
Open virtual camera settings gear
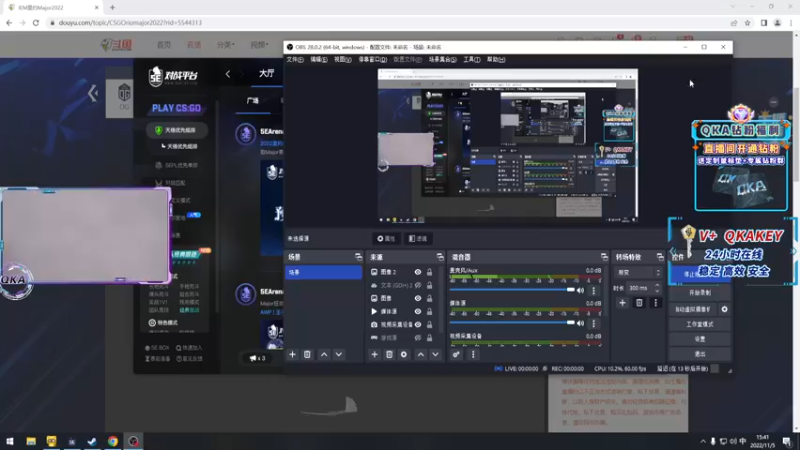tap(724, 309)
